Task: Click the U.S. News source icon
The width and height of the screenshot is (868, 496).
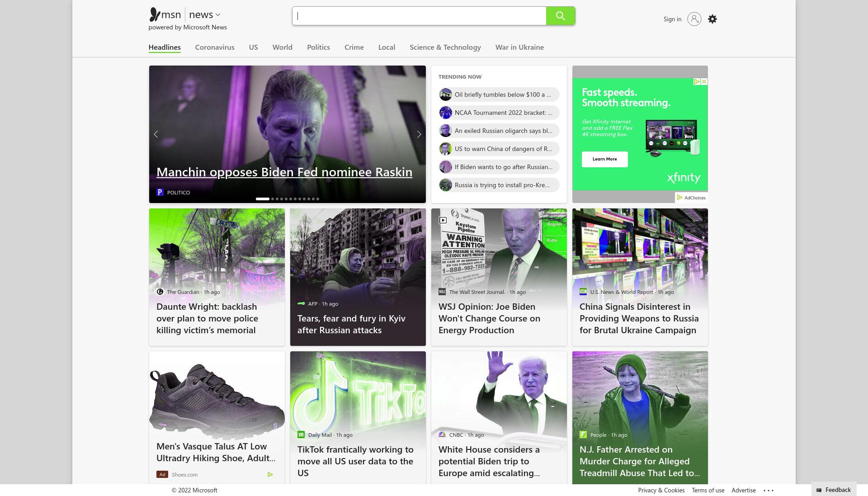Action: click(583, 292)
